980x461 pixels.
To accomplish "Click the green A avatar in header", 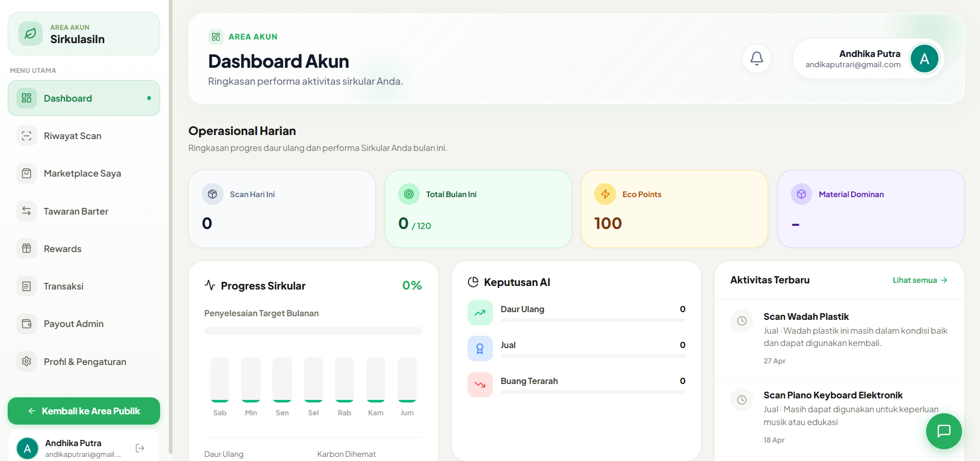I will 924,59.
